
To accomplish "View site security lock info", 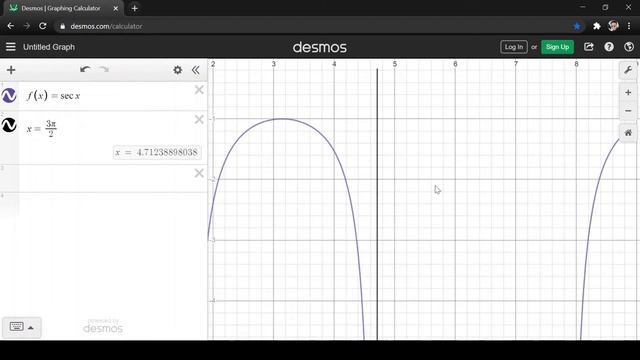I will click(x=62, y=27).
